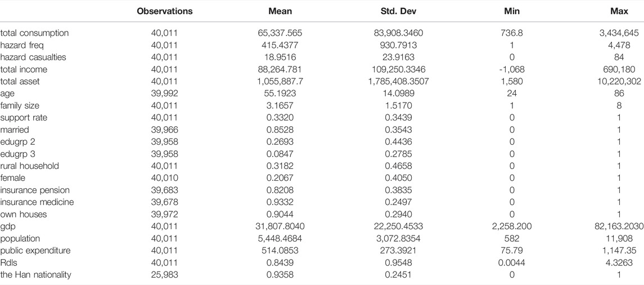This screenshot has height=285, width=644.
Task: Select the public expenditure row label
Action: [x=35, y=251]
